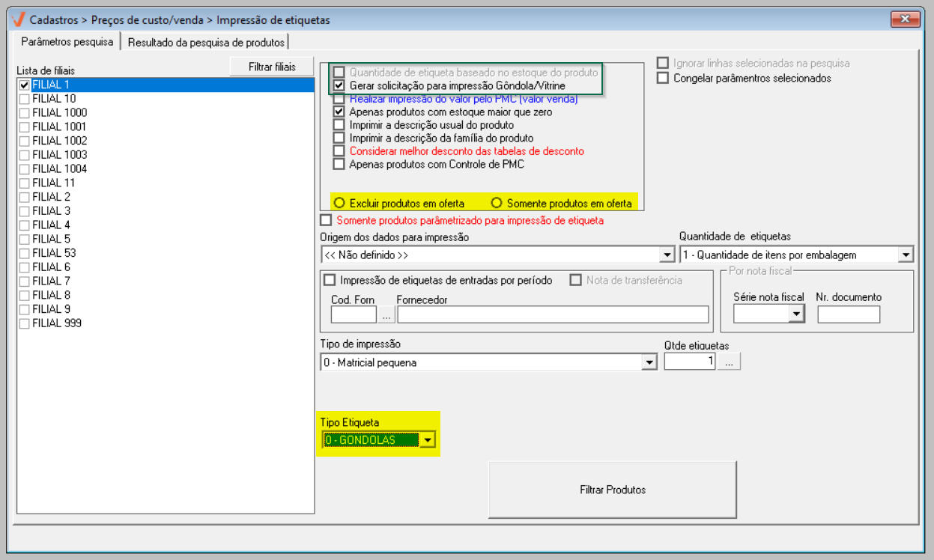Enable Apenas produtos com Controle de PMC

click(339, 164)
